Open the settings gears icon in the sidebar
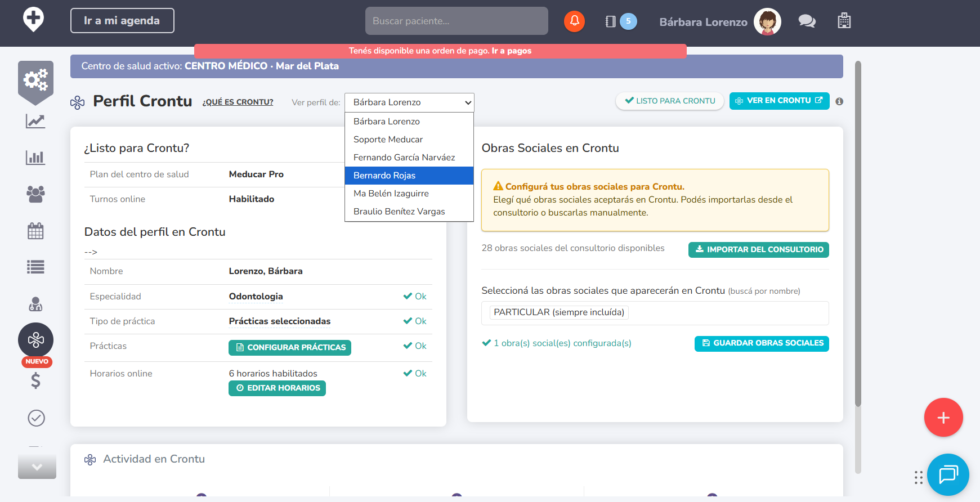 tap(35, 80)
